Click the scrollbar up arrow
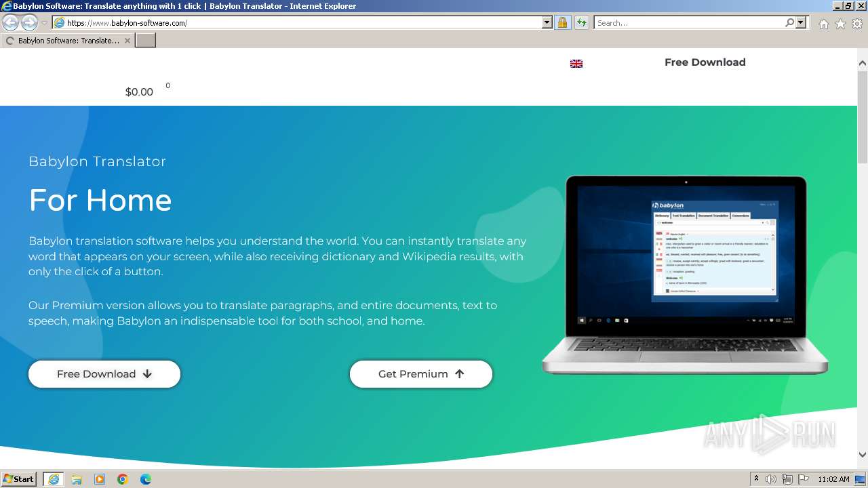Image resolution: width=868 pixels, height=488 pixels. pos(863,63)
